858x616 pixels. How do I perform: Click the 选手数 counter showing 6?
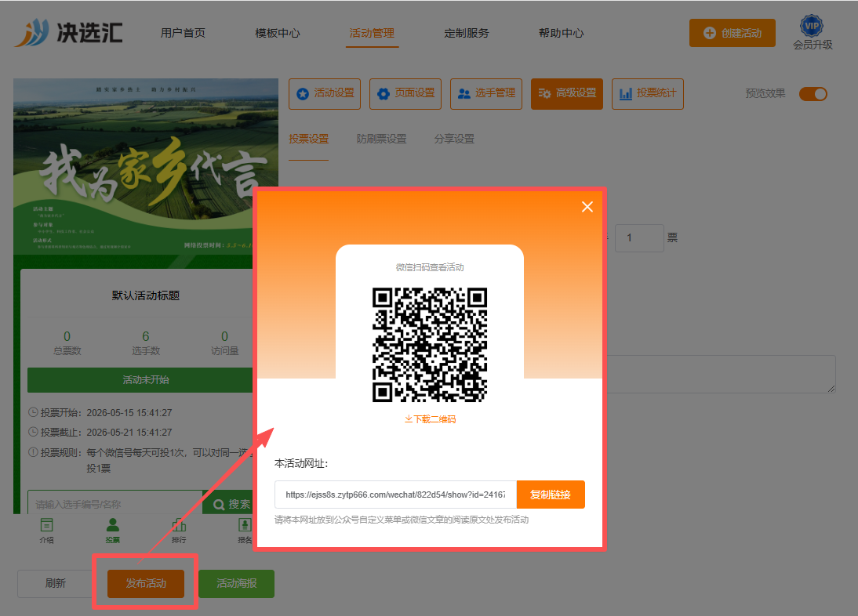(146, 342)
